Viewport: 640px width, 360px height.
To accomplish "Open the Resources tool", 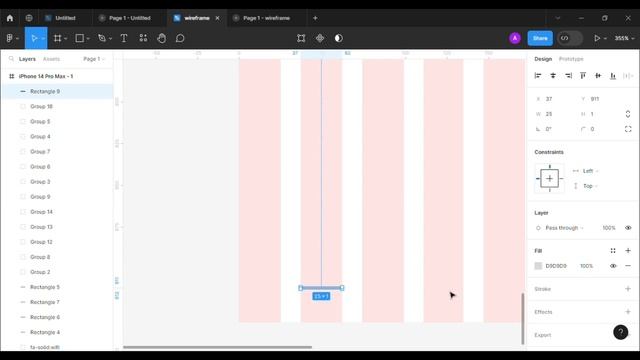I will pyautogui.click(x=143, y=38).
